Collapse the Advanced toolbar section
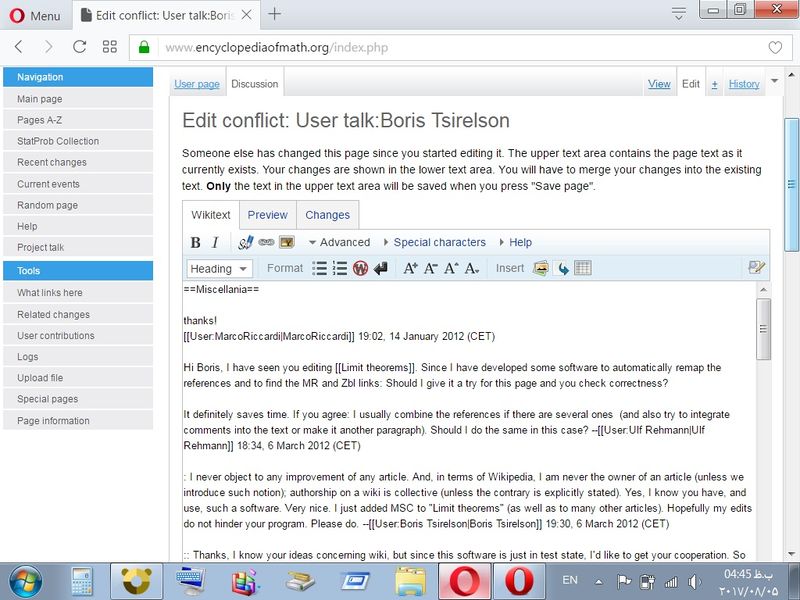800x600 pixels. 338,242
